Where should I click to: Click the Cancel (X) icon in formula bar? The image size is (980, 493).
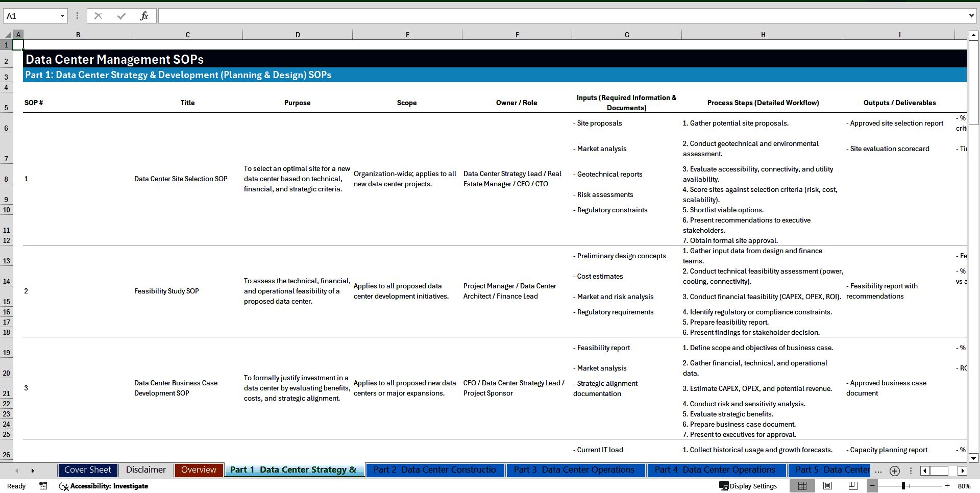pyautogui.click(x=98, y=15)
